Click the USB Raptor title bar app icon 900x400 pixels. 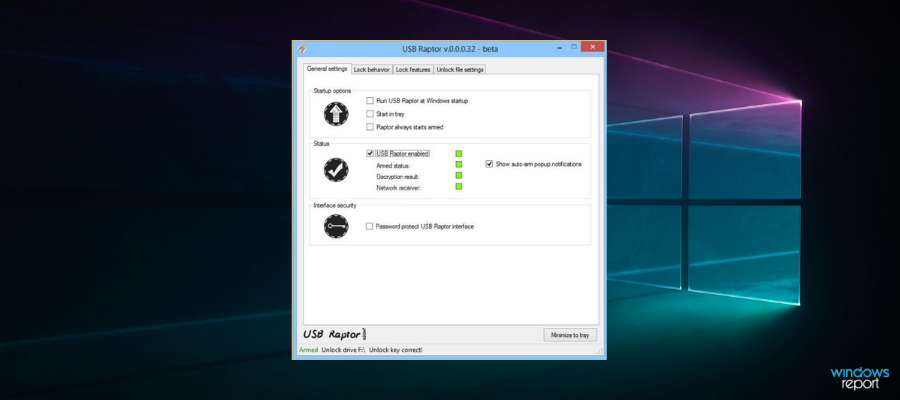click(x=302, y=49)
